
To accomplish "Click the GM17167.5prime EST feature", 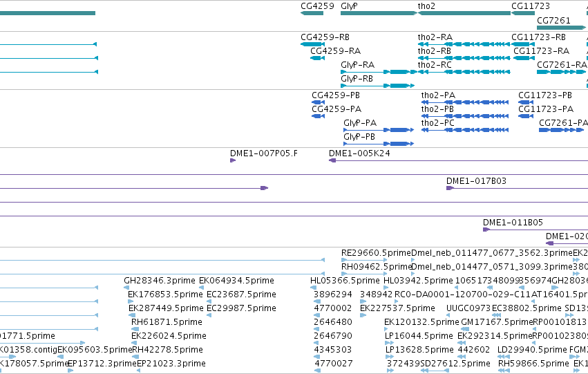I will click(x=465, y=329).
